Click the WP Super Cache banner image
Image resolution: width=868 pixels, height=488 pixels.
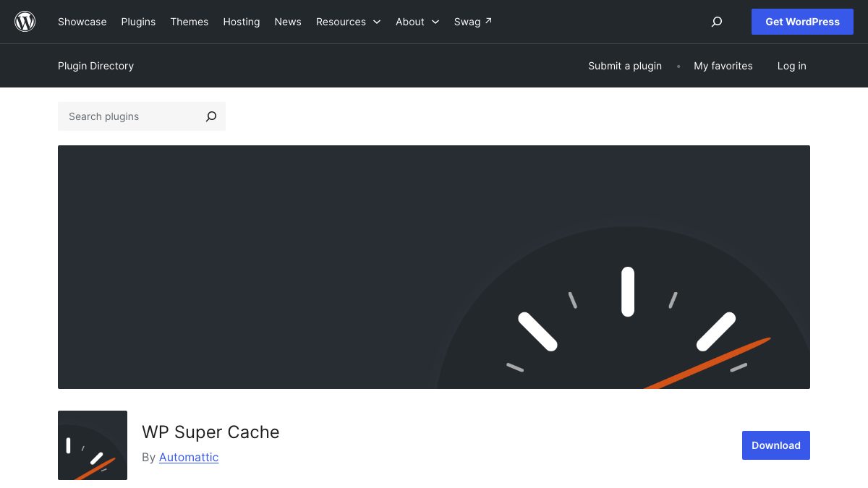pos(434,267)
